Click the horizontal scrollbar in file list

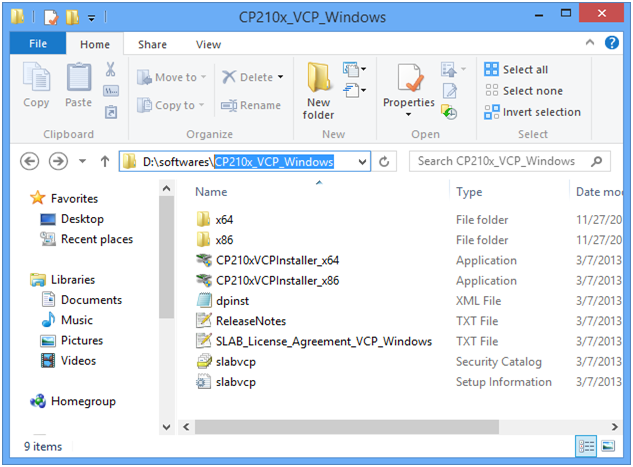360,426
